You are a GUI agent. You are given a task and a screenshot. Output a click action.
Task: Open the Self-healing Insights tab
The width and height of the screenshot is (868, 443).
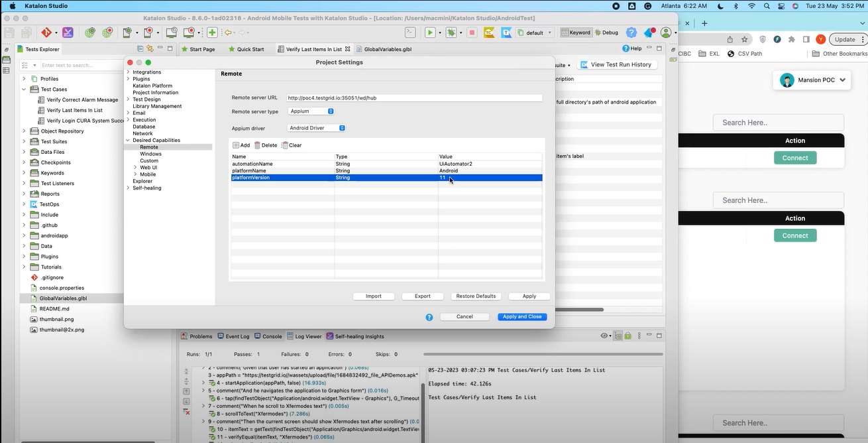click(x=355, y=336)
